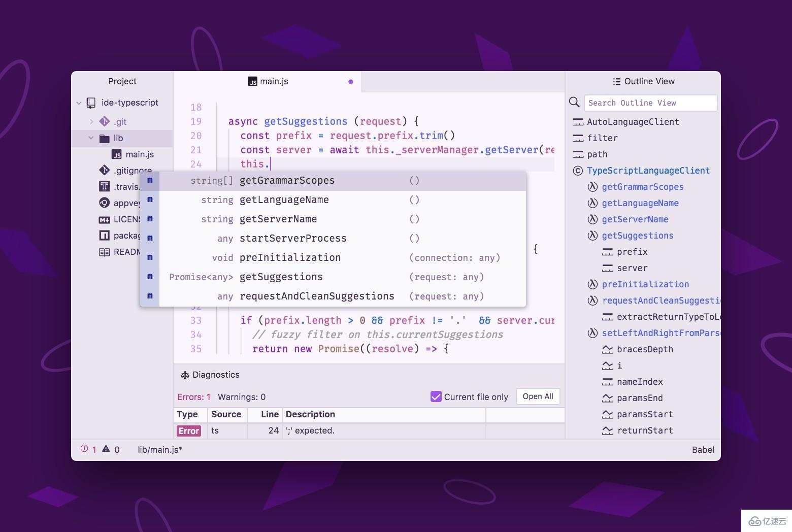Choose preInitialization from autocomplete list
792x532 pixels.
(333, 257)
